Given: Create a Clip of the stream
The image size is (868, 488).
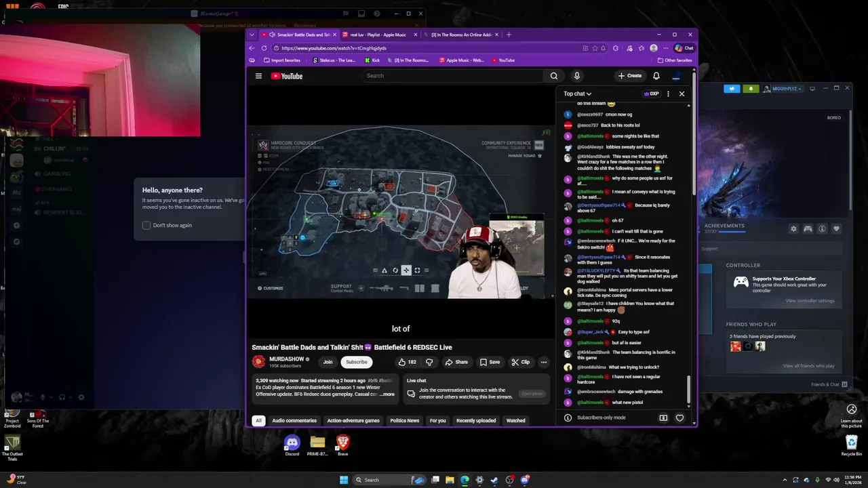Looking at the screenshot, I should tap(520, 362).
